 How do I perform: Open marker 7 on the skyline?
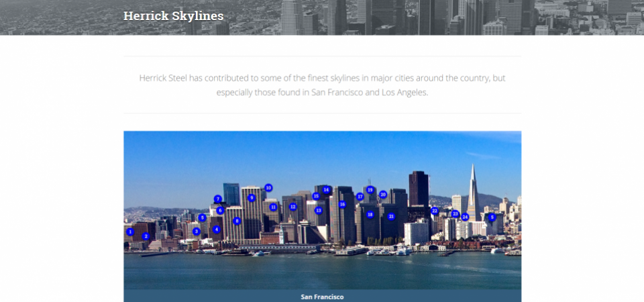pos(218,199)
